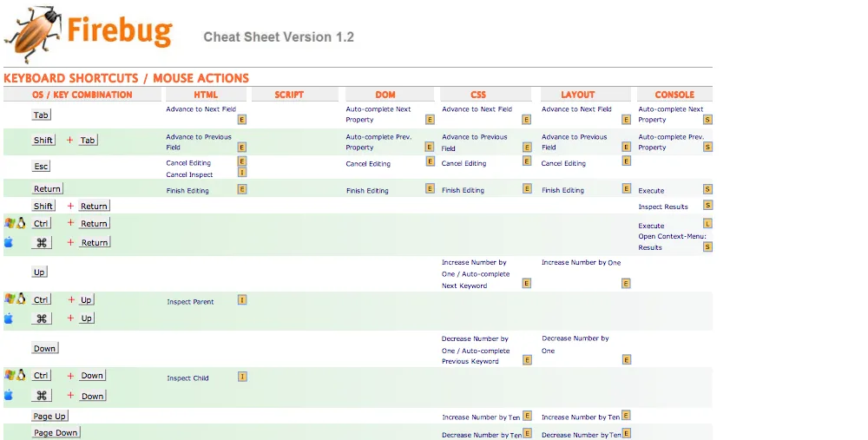Click the OS / KEY COMBINATION header
This screenshot has height=440, width=868.
click(82, 95)
